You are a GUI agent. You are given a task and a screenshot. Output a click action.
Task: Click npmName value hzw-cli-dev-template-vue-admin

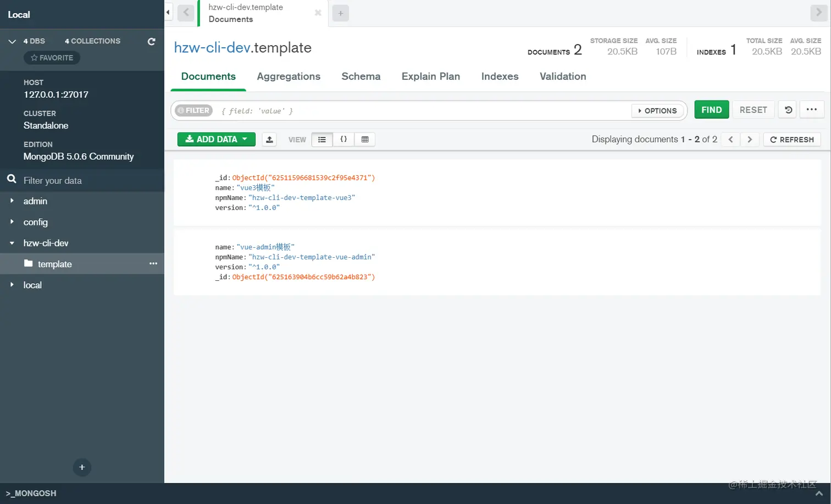(312, 257)
